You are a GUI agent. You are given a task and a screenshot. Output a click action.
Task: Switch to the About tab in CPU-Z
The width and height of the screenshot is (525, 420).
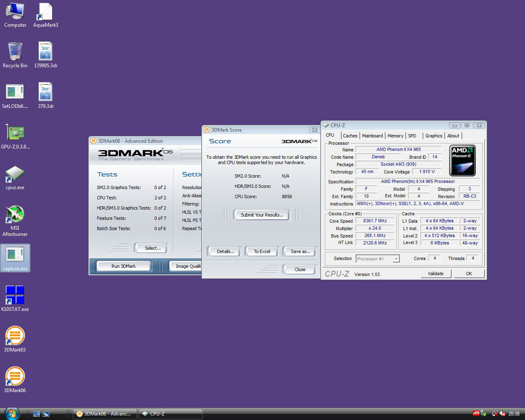click(x=453, y=136)
